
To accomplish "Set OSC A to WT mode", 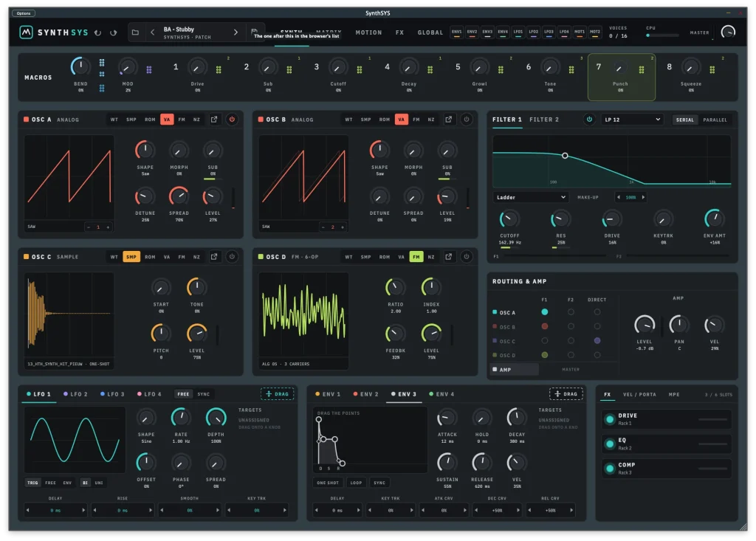I will 114,119.
